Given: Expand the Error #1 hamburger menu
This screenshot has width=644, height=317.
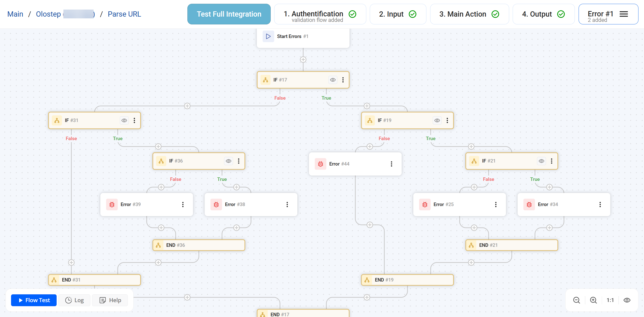Looking at the screenshot, I should coord(624,14).
